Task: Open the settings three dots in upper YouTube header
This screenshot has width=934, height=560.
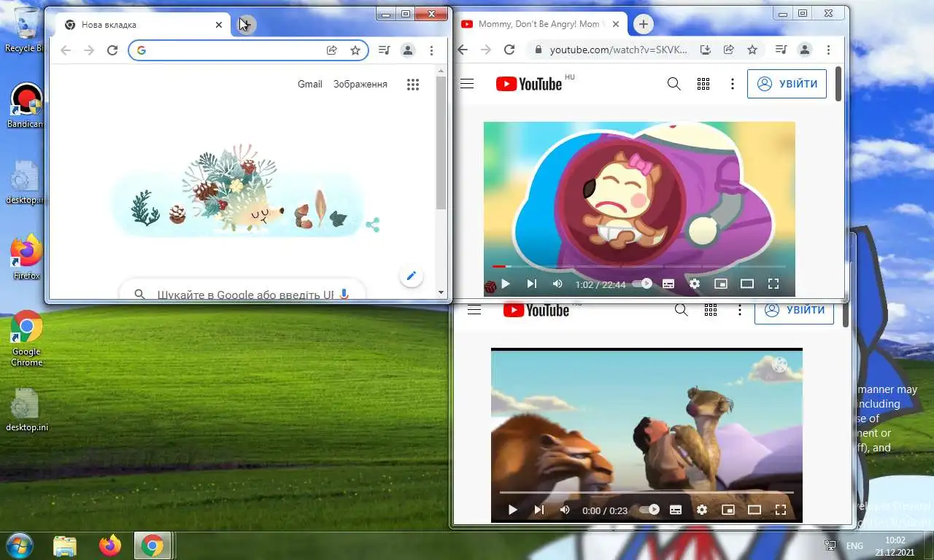Action: [x=733, y=84]
